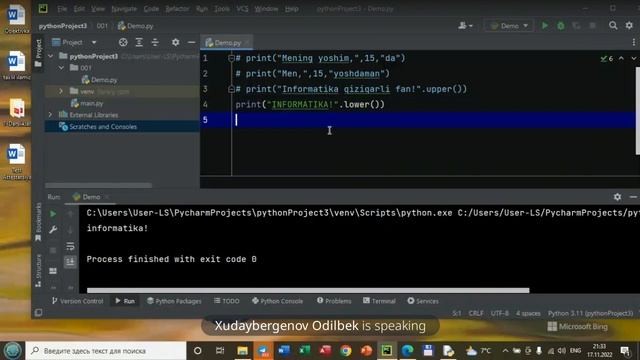The width and height of the screenshot is (640, 360).
Task: Toggle the Bookmarks sidebar tab
Action: 38,222
